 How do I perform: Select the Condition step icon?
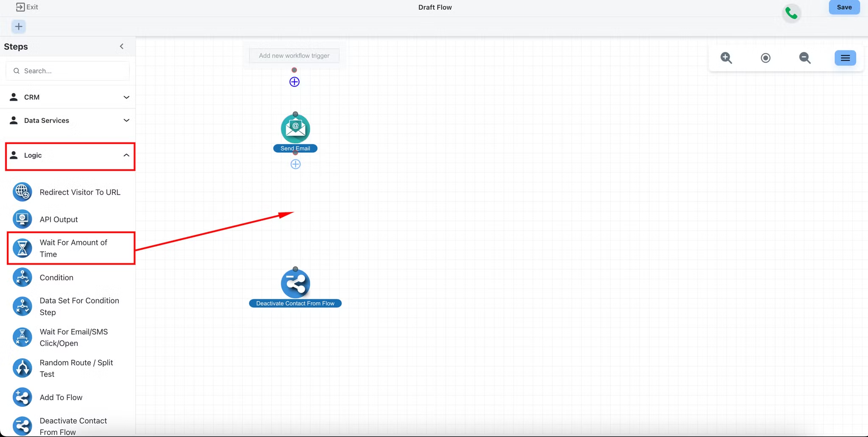pyautogui.click(x=22, y=278)
